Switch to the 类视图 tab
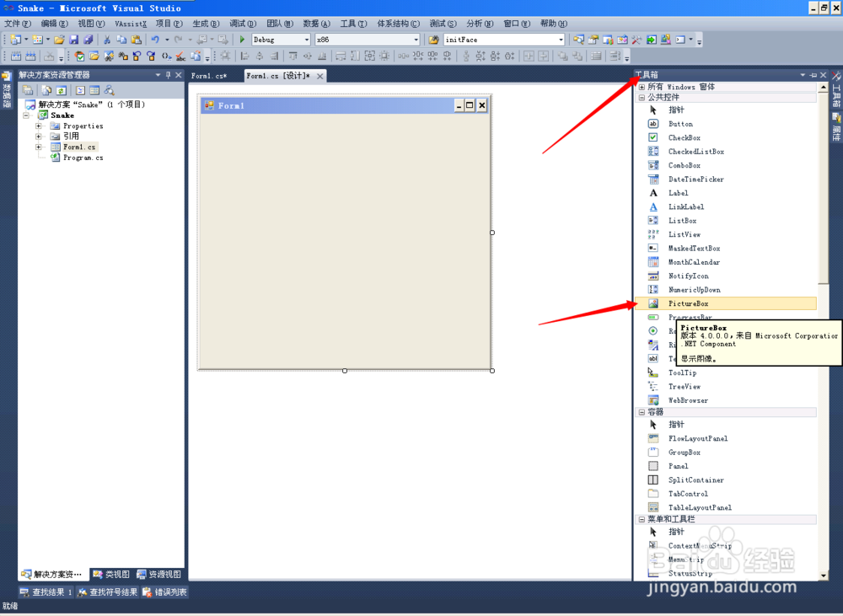The height and width of the screenshot is (616, 843). point(112,574)
